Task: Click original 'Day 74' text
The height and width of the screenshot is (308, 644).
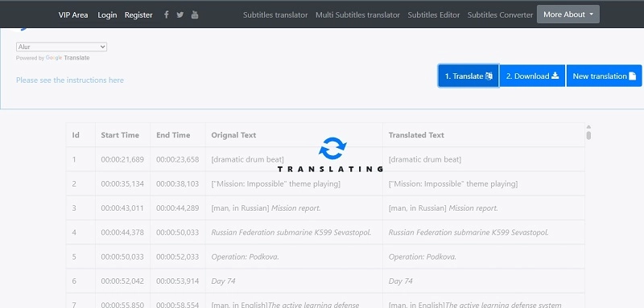Action: (223, 281)
